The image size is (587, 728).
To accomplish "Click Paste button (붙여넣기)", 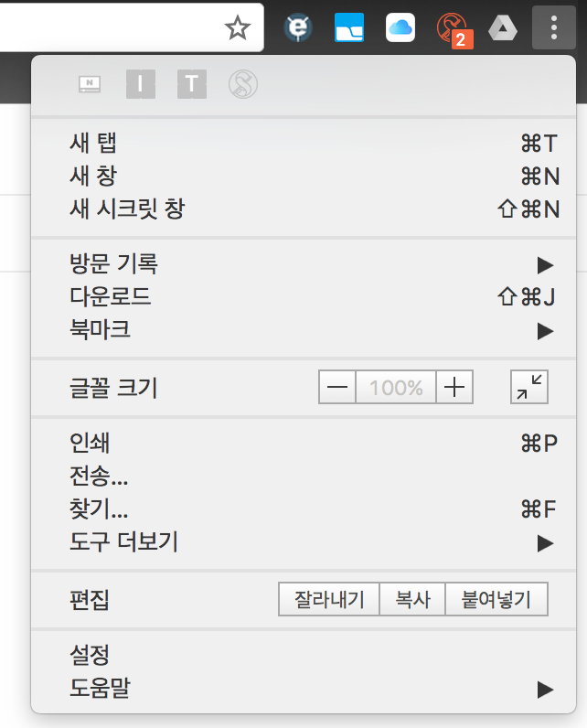I will point(496,599).
